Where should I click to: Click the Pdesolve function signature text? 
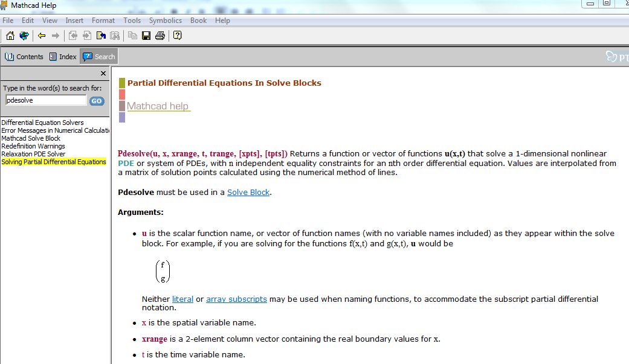pos(202,153)
